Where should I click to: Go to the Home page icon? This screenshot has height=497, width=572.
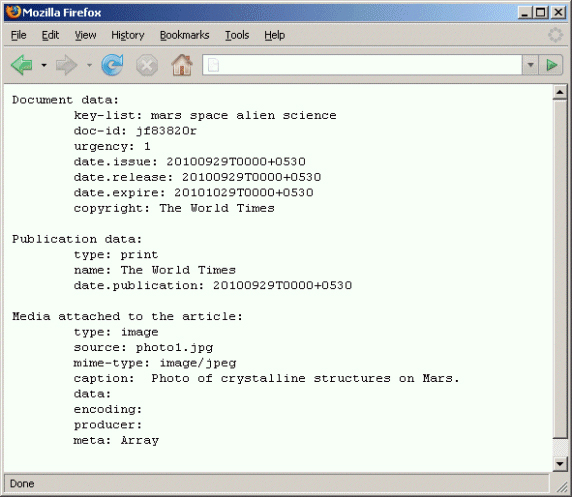pos(182,65)
